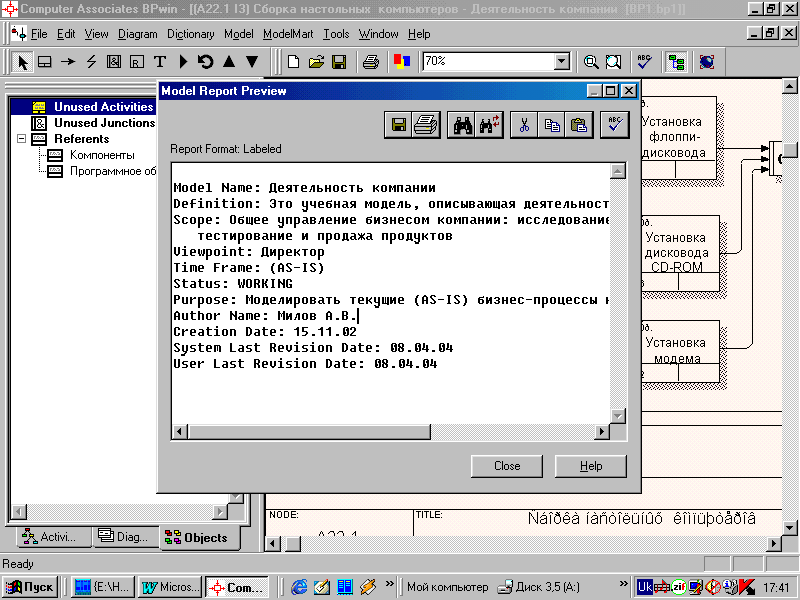
Task: Open the 70% zoom dropdown
Action: (562, 62)
